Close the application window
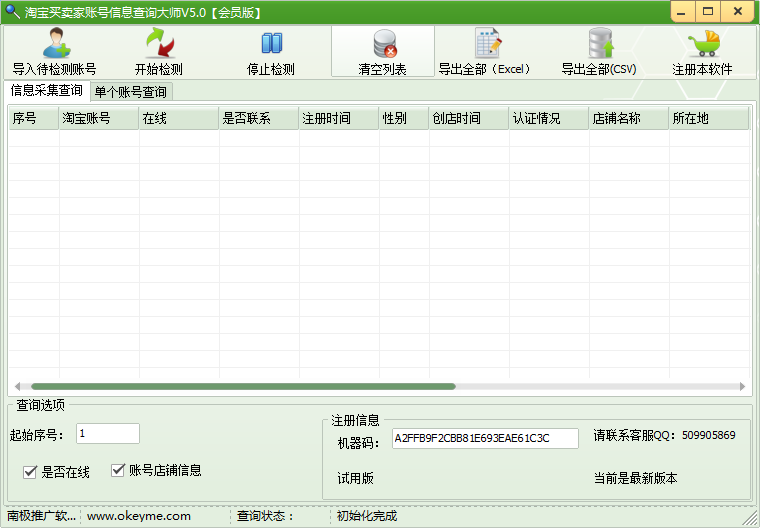 (738, 12)
